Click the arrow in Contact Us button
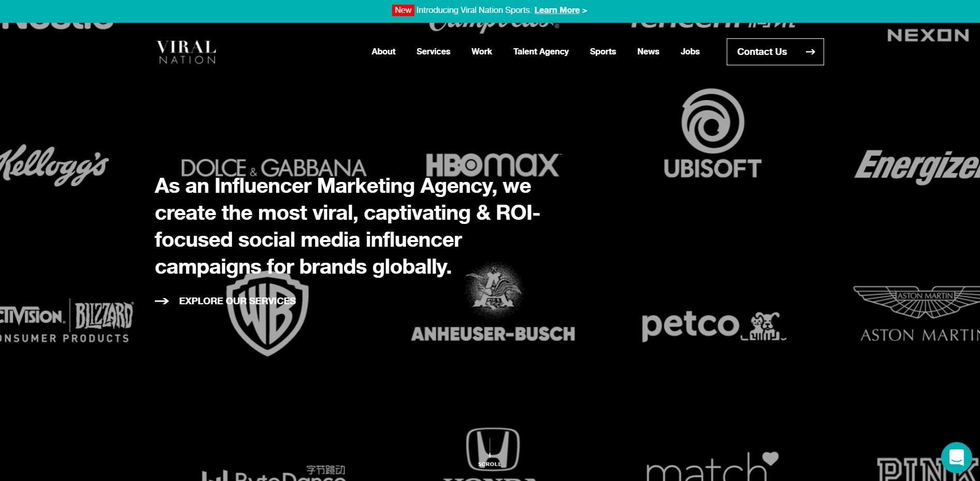This screenshot has width=980, height=481. [811, 52]
